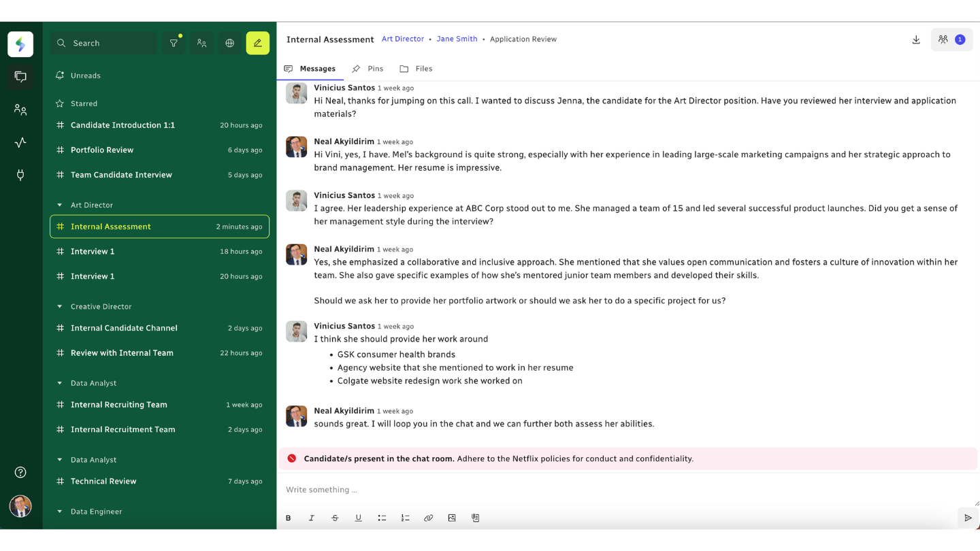Image resolution: width=980 pixels, height=551 pixels.
Task: Collapse the Art Director channel group
Action: click(60, 205)
